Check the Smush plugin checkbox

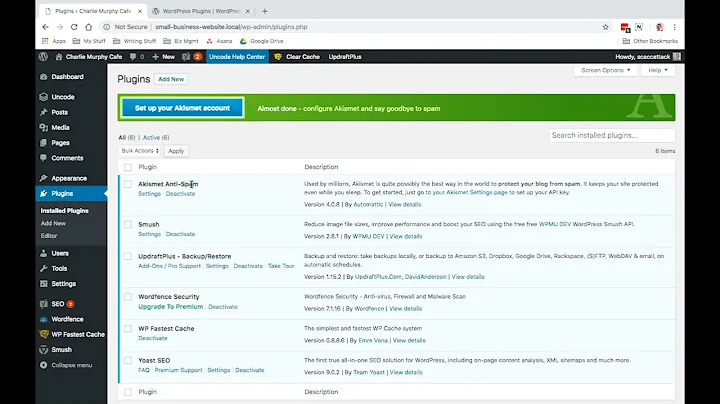[x=128, y=224]
